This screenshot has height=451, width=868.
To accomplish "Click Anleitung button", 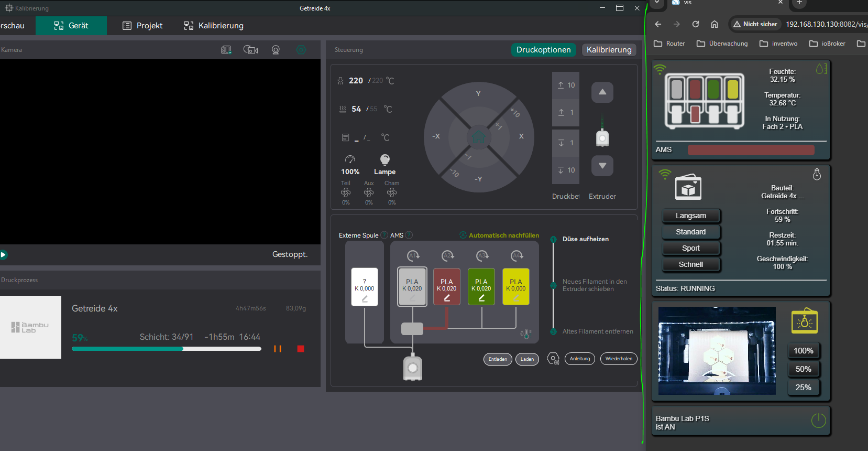I will pyautogui.click(x=580, y=359).
